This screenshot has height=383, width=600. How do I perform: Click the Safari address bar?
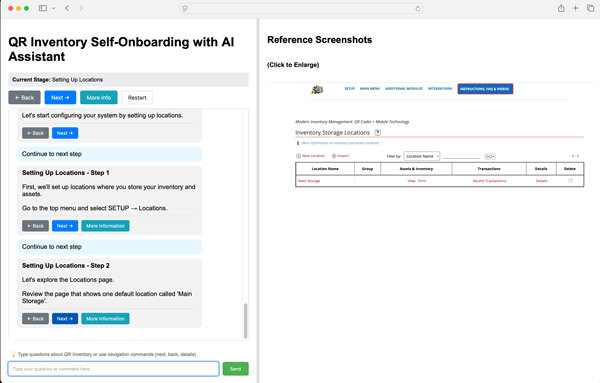point(301,8)
